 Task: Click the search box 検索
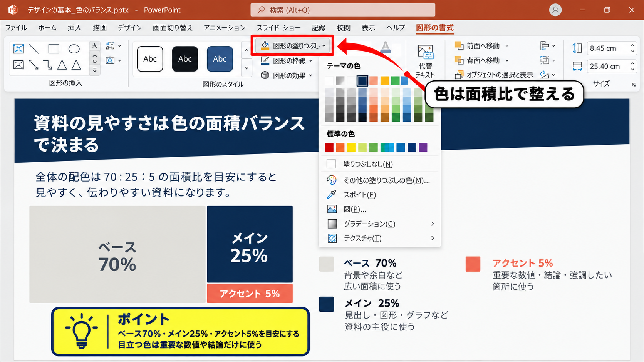tap(343, 10)
